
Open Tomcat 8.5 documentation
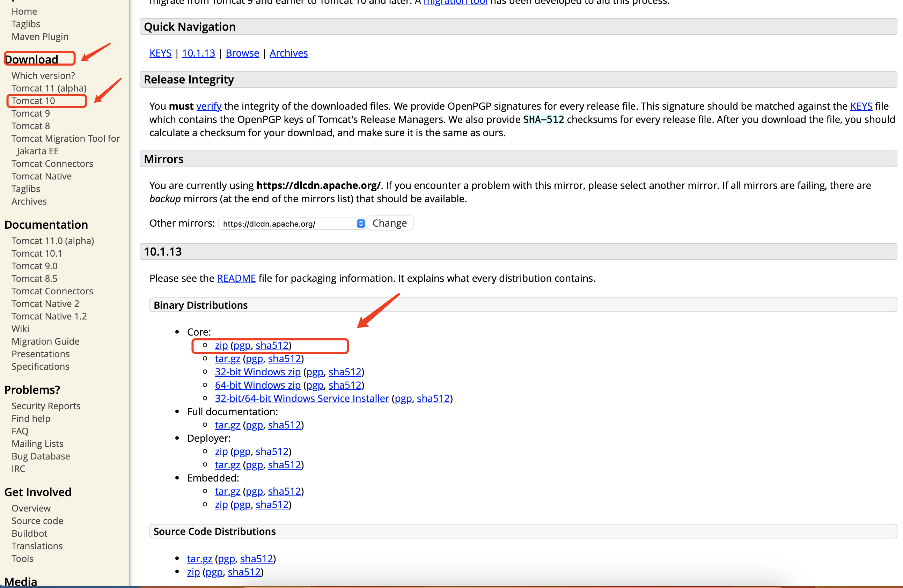[x=35, y=278]
